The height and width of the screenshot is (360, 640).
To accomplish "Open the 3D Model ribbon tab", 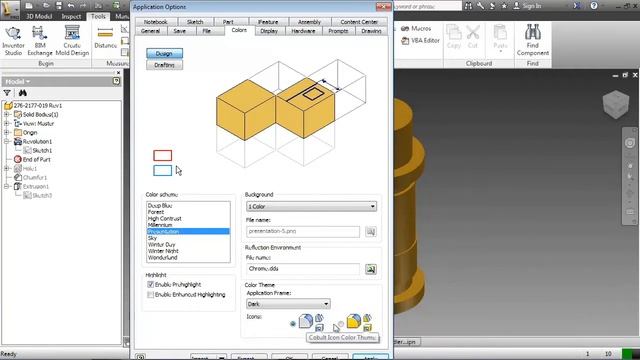I will [x=39, y=16].
